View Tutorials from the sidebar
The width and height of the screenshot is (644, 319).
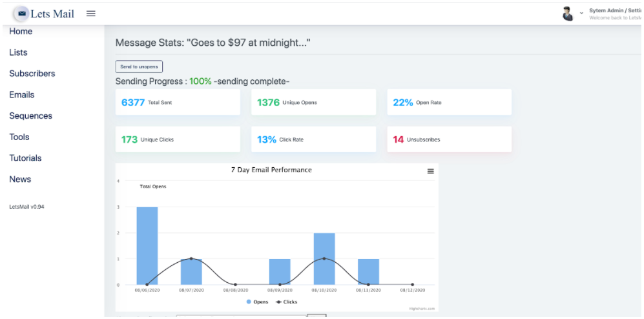(25, 158)
